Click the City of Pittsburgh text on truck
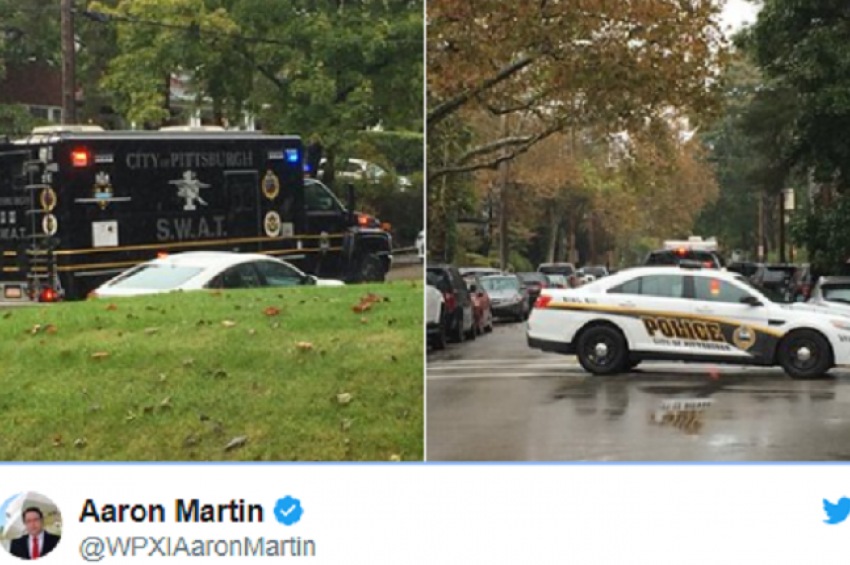Image resolution: width=850 pixels, height=565 pixels. (x=189, y=160)
